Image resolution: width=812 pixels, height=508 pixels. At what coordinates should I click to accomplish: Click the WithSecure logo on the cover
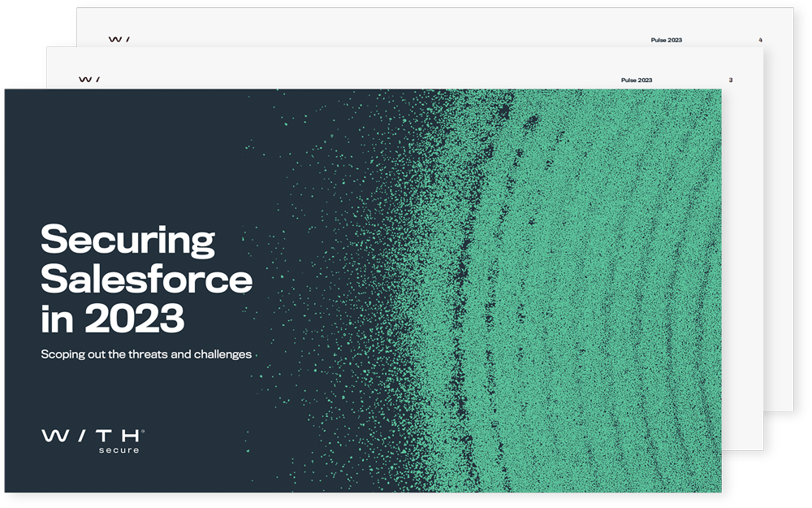pyautogui.click(x=93, y=441)
